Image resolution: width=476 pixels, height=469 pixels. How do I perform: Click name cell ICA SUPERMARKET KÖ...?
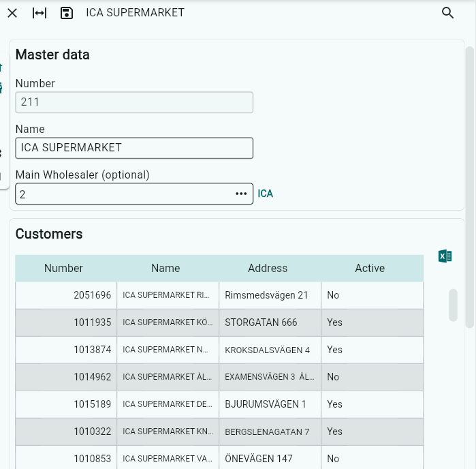click(168, 322)
